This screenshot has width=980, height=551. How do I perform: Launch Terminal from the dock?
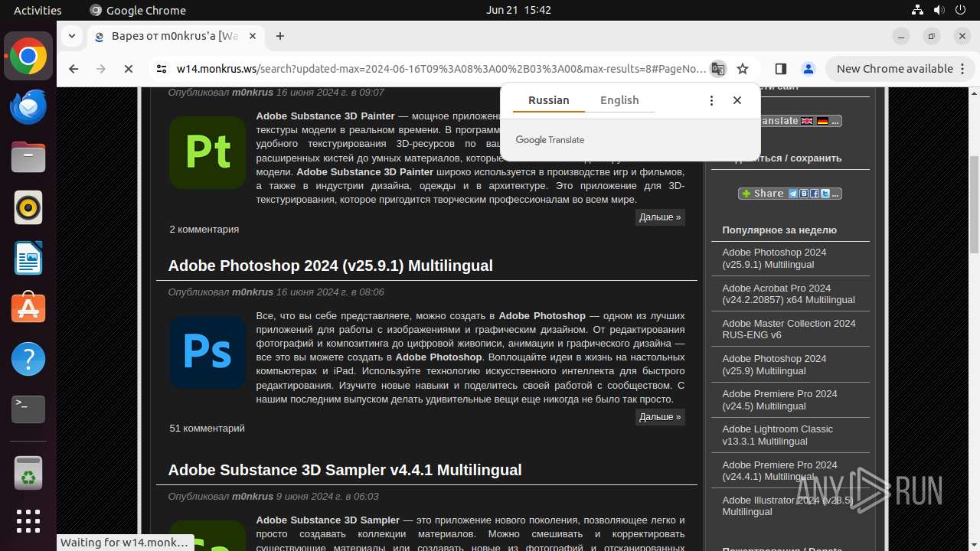tap(28, 409)
